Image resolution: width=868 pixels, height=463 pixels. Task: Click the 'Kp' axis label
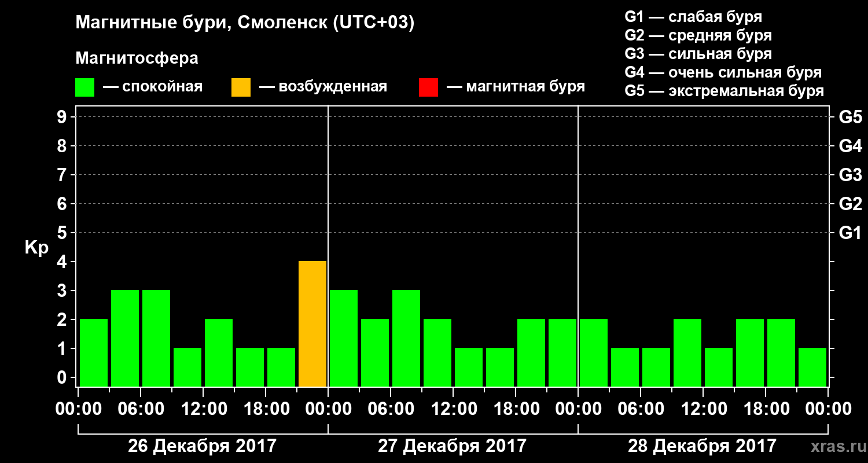point(36,248)
